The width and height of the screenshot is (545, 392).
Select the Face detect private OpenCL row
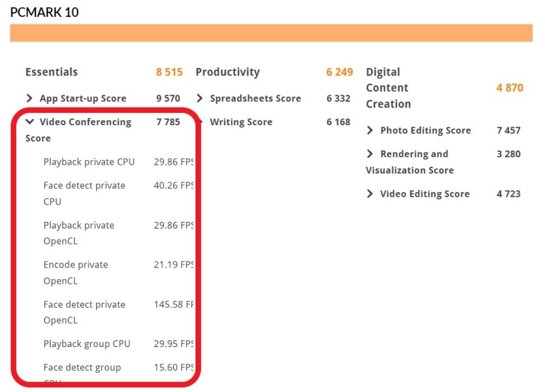[118, 312]
